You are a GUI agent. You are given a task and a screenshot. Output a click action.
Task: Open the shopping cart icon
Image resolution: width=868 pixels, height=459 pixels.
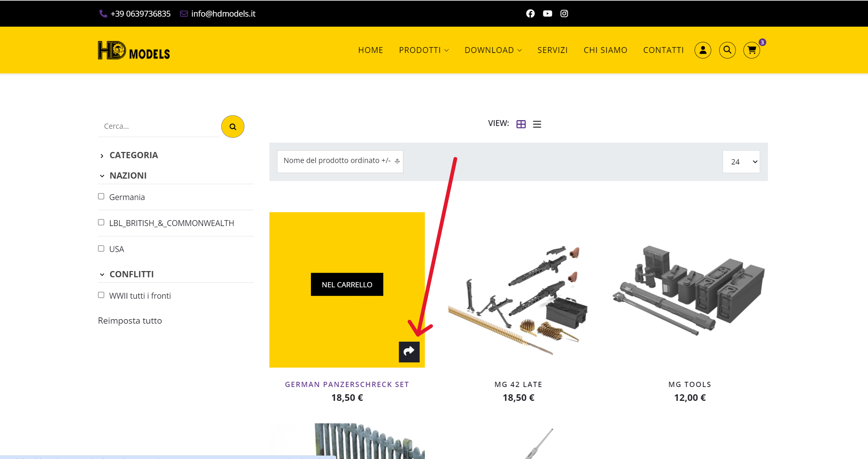751,50
